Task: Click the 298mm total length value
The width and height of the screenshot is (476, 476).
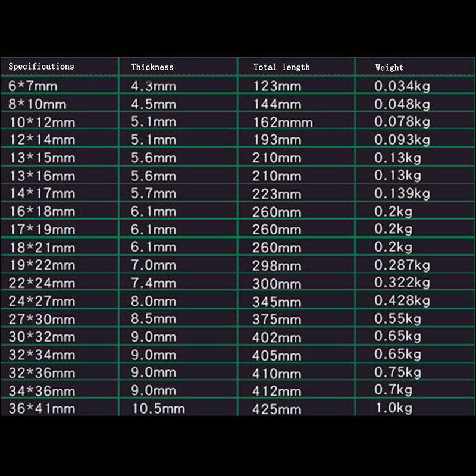Action: [277, 265]
